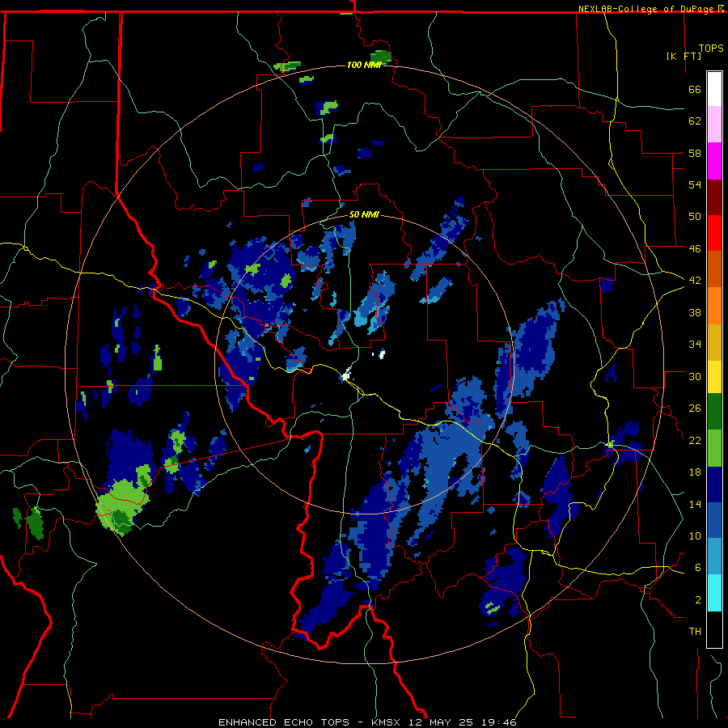Select the dark red legend swatch
This screenshot has width=728, height=728.
pyautogui.click(x=714, y=197)
